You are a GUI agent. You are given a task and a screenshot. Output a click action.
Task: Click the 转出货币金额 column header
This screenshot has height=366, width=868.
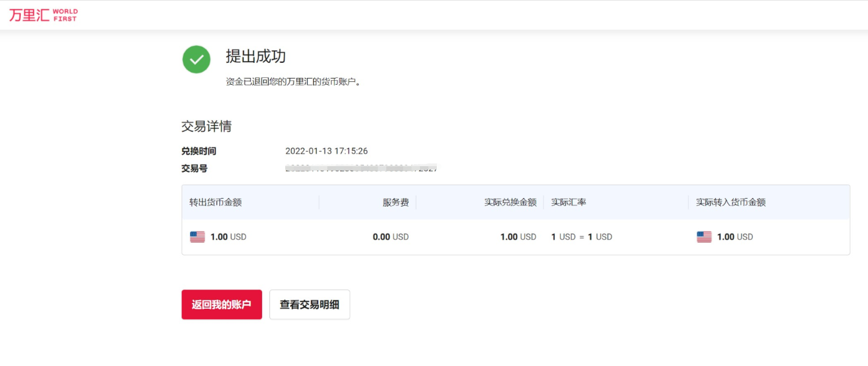[216, 202]
